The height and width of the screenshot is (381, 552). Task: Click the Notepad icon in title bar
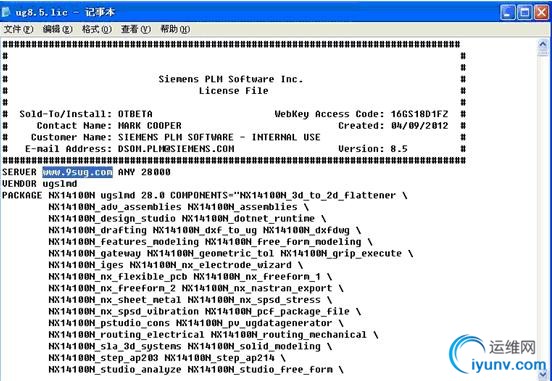coord(6,12)
